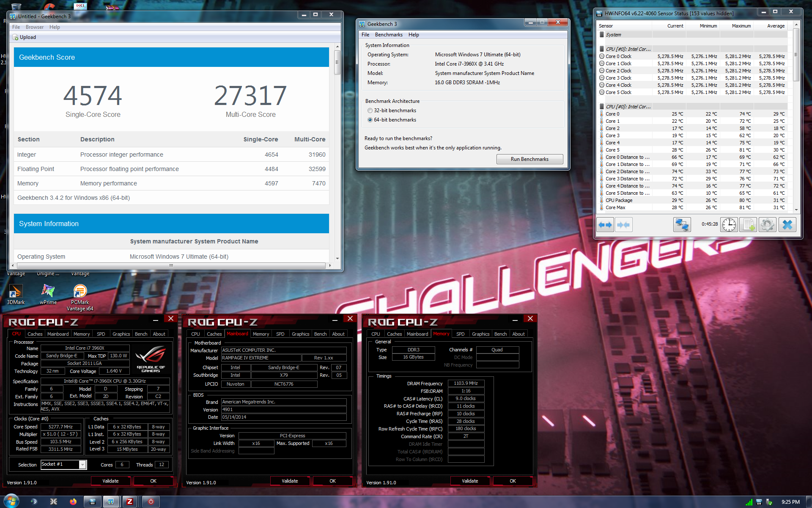Click Validate in CPU tab CPU-Z window

[110, 481]
